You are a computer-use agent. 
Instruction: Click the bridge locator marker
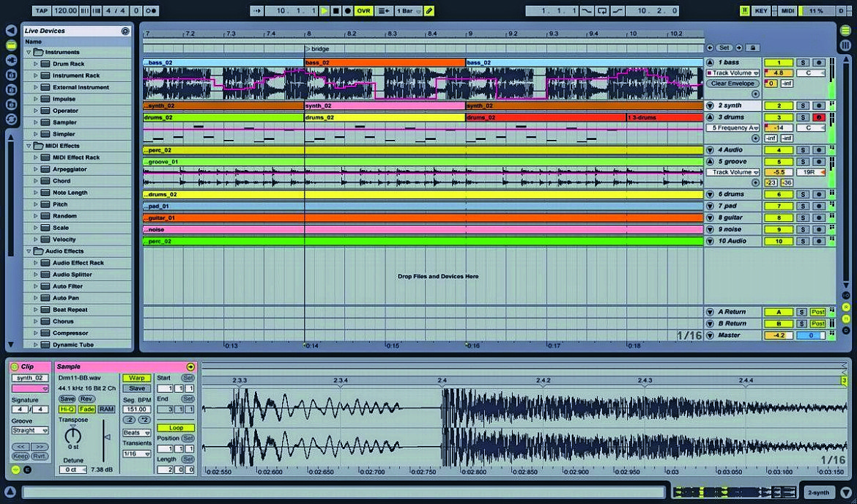tap(317, 49)
